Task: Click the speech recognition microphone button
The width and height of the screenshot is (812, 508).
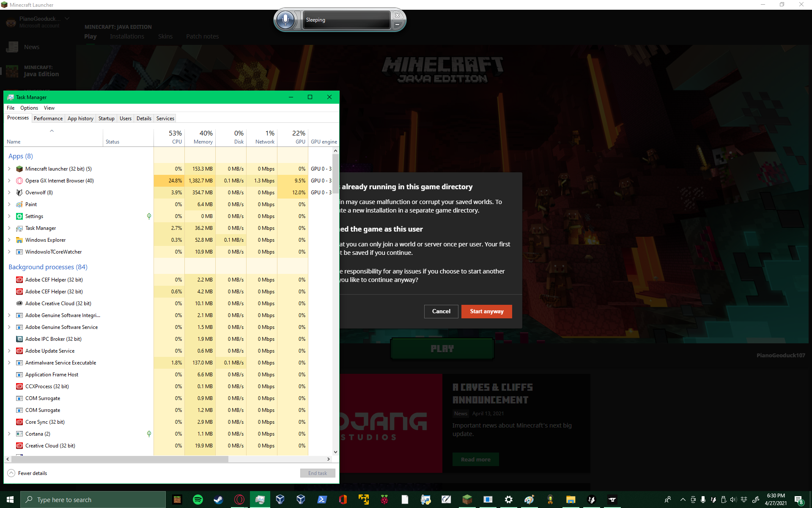Action: click(x=285, y=20)
